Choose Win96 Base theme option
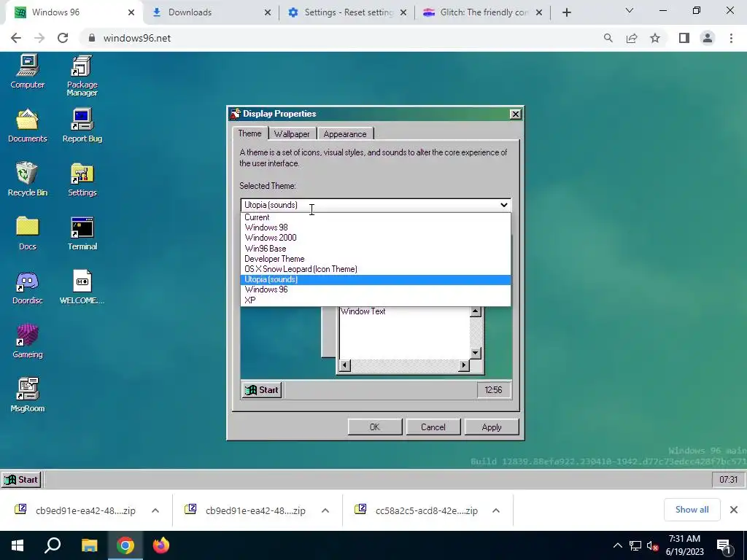This screenshot has width=747, height=560. [x=376, y=249]
